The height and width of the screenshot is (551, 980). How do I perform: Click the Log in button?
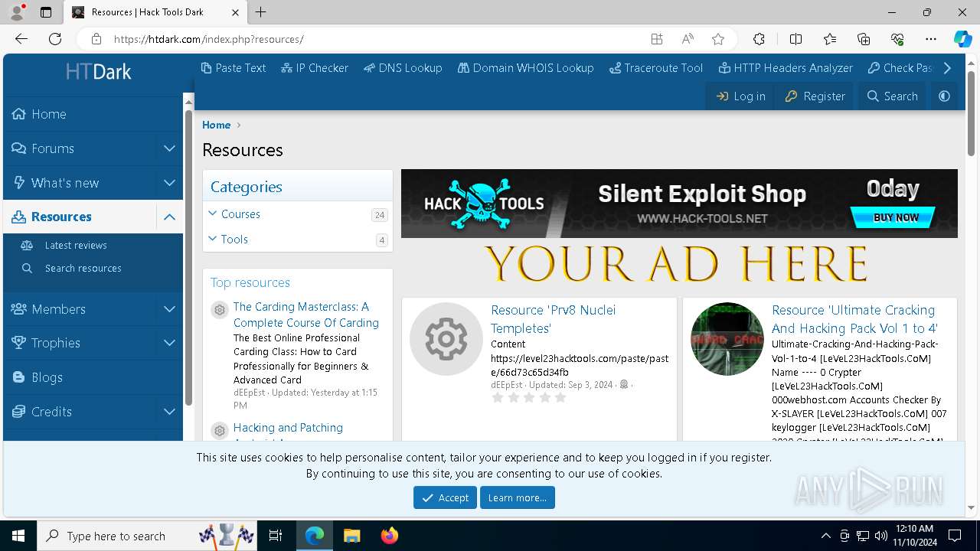tap(740, 96)
